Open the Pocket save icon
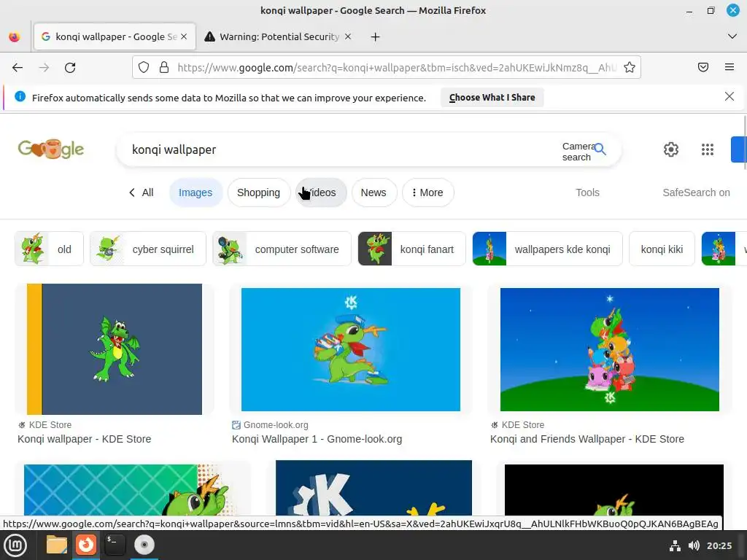747x560 pixels. click(703, 67)
